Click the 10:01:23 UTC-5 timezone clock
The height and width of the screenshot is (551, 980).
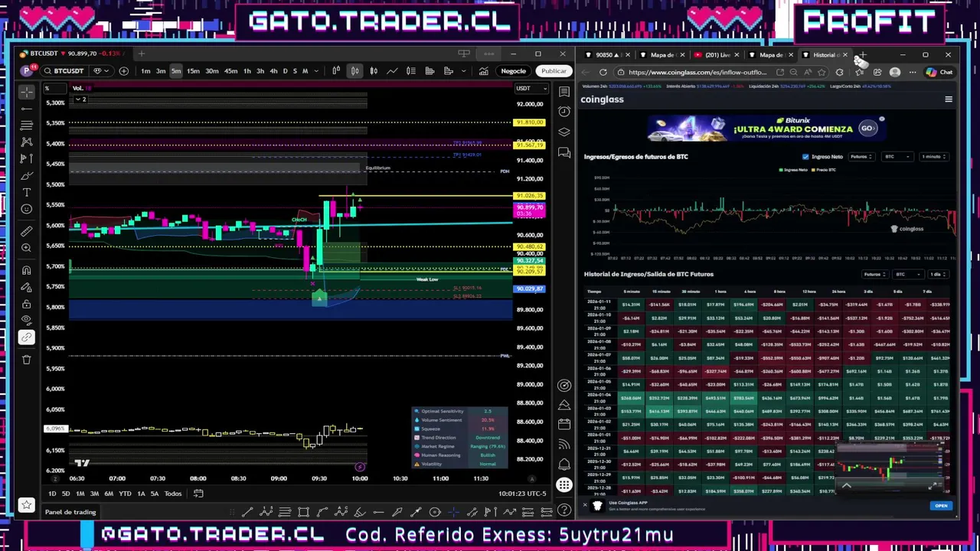[x=522, y=494]
